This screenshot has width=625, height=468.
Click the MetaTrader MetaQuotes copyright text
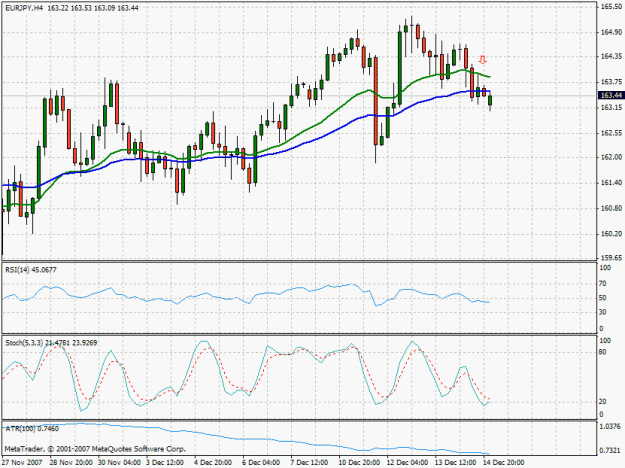[95, 449]
